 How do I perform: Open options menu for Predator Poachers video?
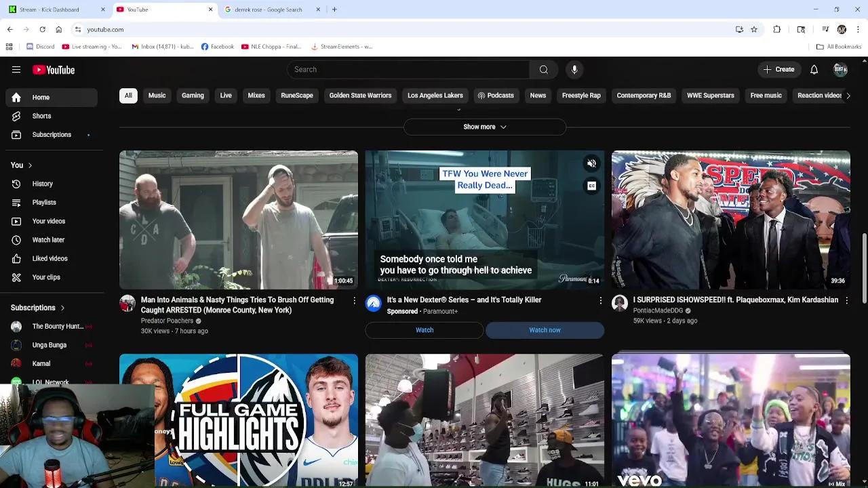click(x=354, y=300)
